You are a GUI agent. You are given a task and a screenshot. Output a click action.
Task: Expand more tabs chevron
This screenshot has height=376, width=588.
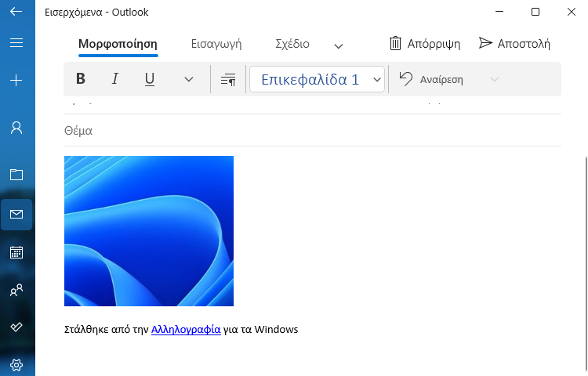click(x=338, y=46)
